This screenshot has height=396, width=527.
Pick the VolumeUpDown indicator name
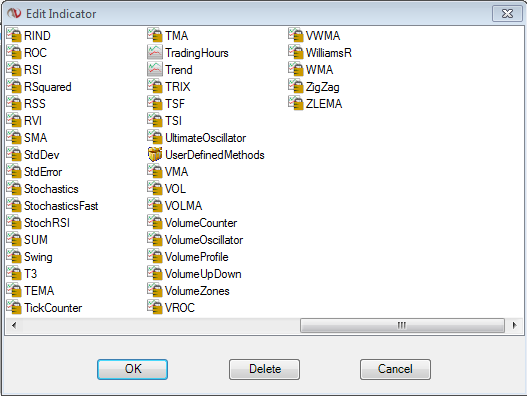203,274
